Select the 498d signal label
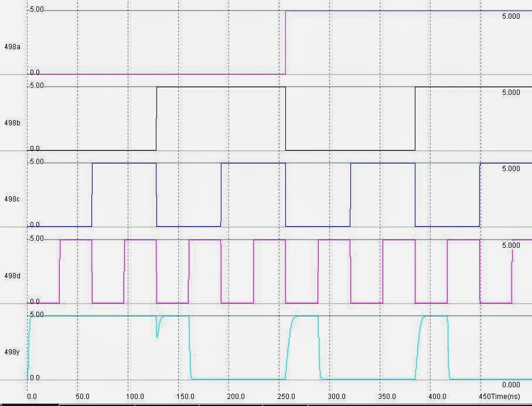 pos(12,274)
